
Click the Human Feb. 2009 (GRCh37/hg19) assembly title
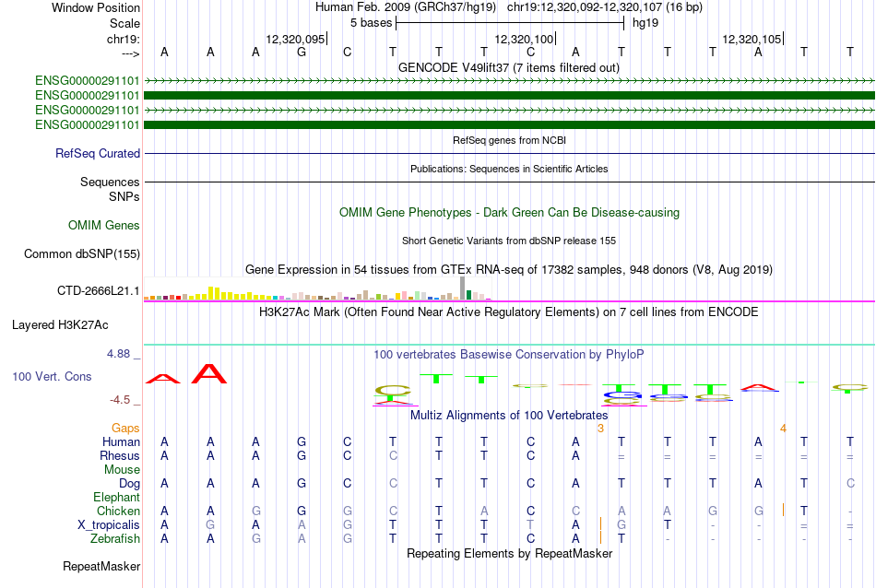(x=406, y=7)
